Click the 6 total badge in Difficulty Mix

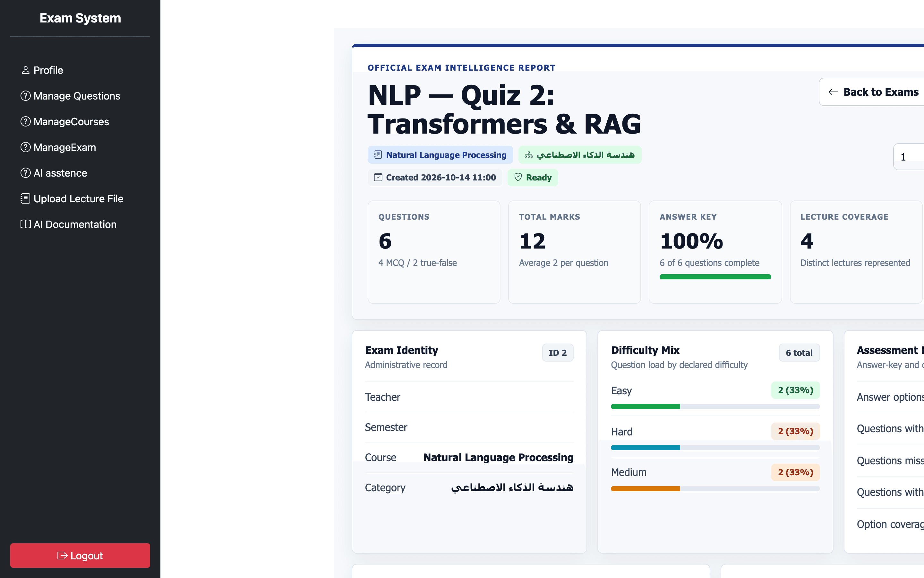click(799, 353)
